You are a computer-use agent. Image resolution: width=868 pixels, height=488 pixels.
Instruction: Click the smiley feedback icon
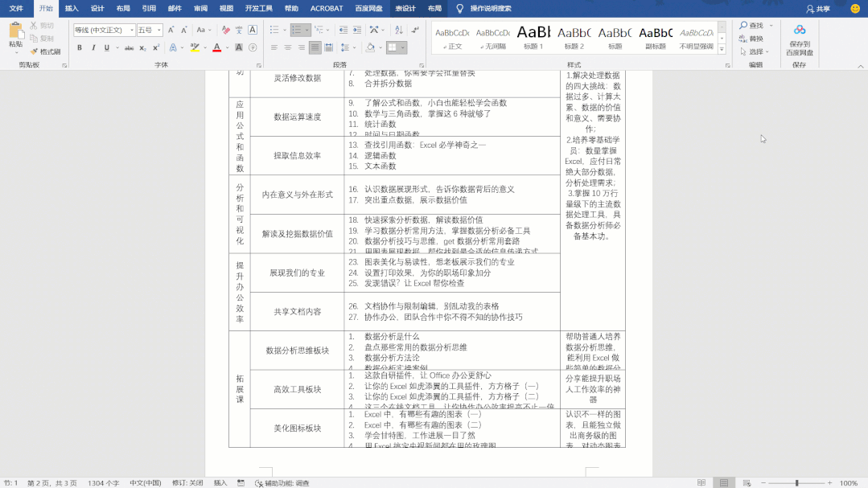click(x=855, y=8)
